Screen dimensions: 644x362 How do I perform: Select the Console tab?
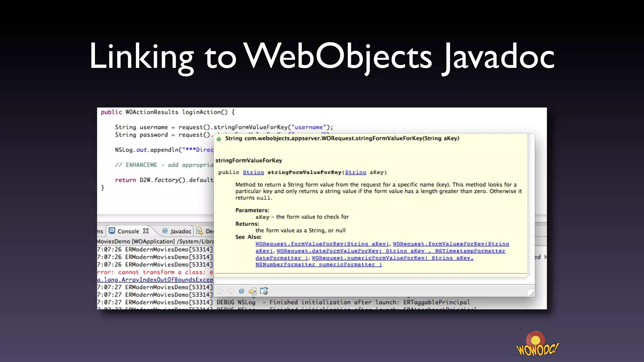coord(128,231)
